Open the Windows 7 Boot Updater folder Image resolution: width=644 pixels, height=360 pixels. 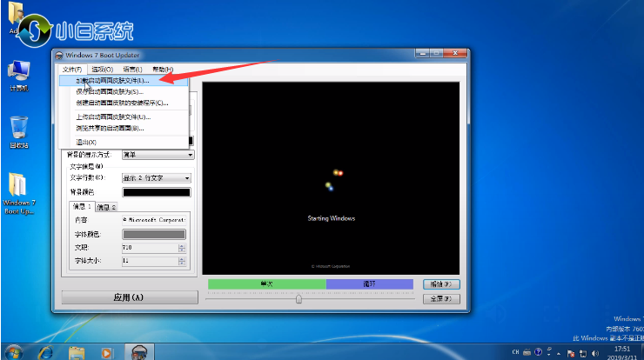[x=18, y=190]
